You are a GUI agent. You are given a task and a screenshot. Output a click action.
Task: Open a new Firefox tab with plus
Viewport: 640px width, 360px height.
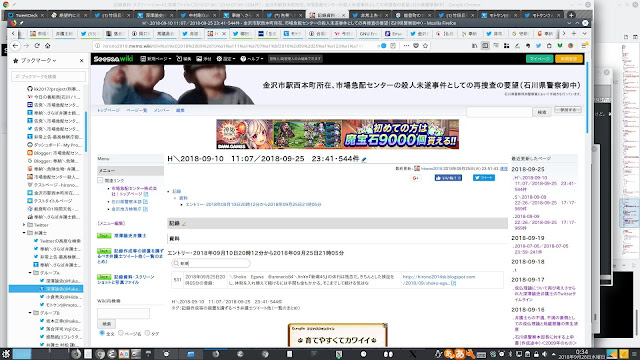(574, 33)
